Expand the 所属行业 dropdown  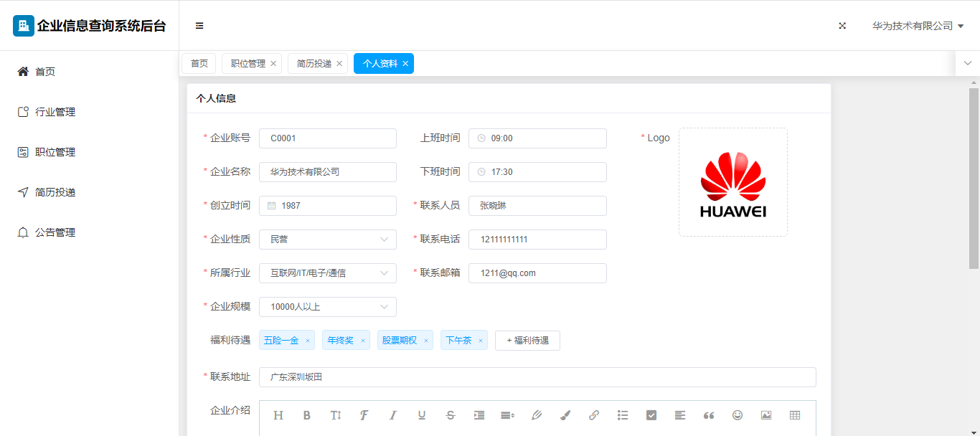327,273
